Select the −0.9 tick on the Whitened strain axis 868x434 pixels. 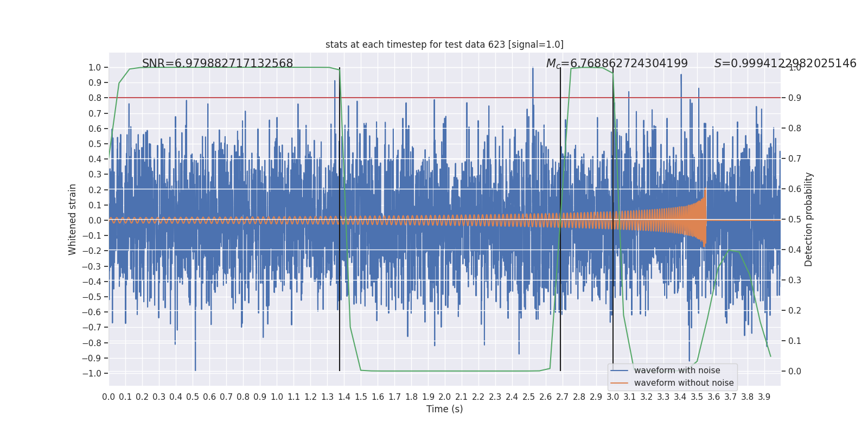coord(92,358)
